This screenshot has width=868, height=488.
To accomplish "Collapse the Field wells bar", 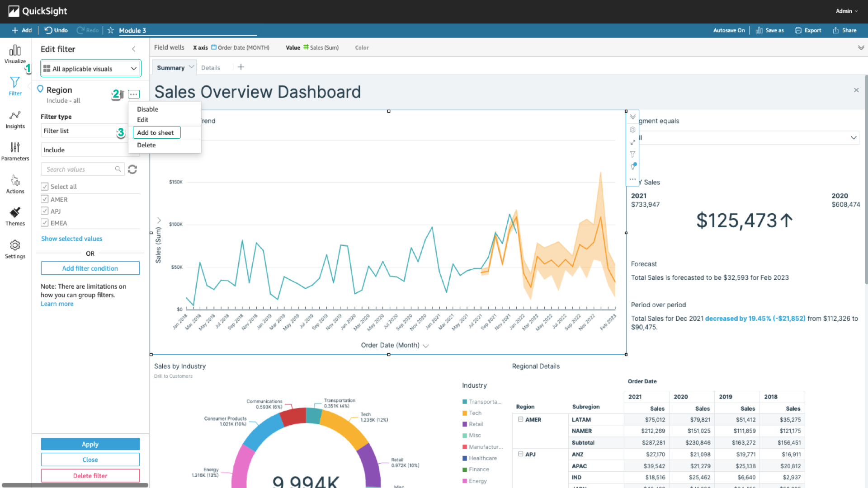I will (x=861, y=47).
